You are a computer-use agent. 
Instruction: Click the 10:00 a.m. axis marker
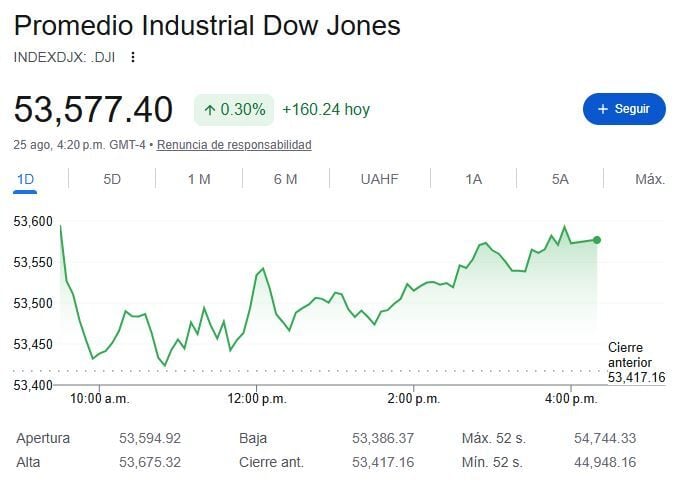(x=100, y=399)
